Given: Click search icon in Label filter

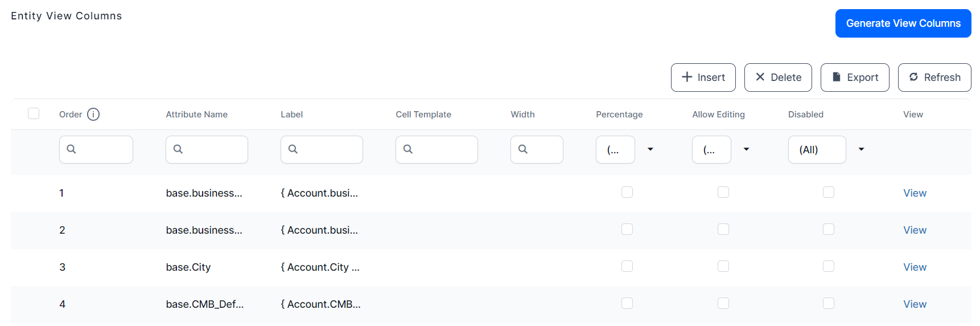Looking at the screenshot, I should [293, 149].
